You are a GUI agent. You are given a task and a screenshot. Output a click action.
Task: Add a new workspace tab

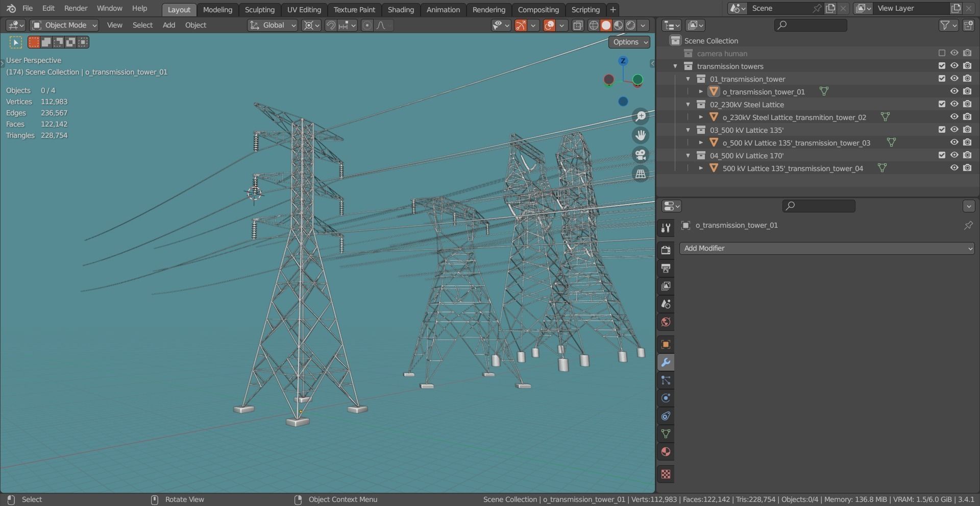[613, 10]
